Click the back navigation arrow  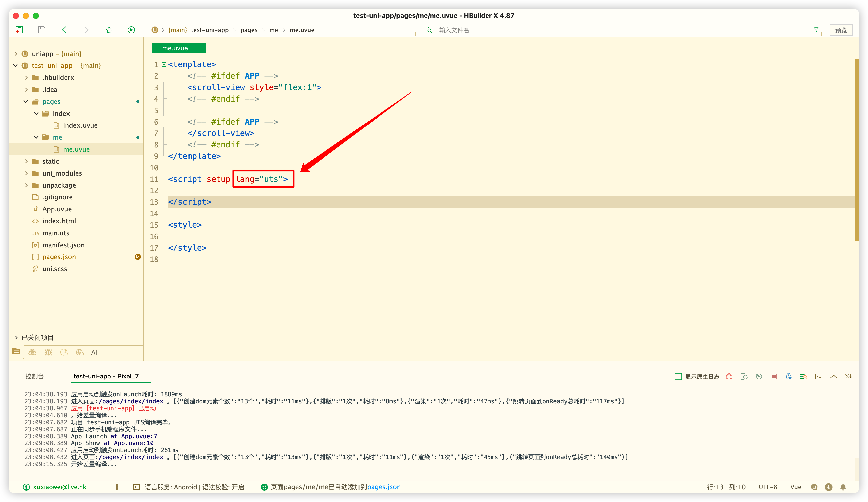coord(64,30)
